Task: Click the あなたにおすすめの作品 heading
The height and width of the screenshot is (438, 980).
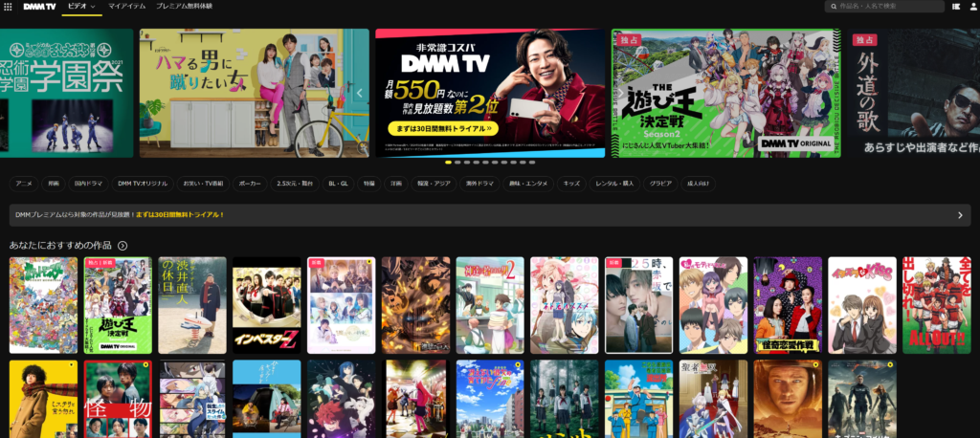Action: click(60, 246)
